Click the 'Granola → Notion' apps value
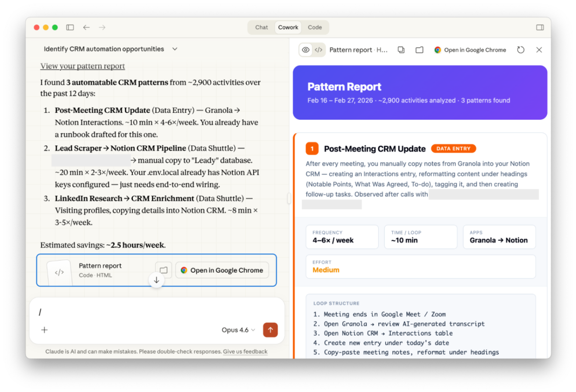This screenshot has width=576, height=392. point(499,240)
